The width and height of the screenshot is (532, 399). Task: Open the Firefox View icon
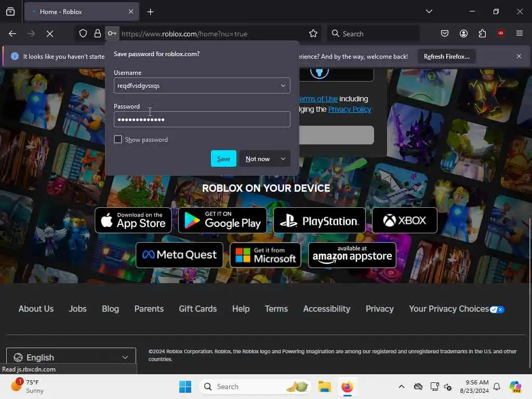coord(10,12)
